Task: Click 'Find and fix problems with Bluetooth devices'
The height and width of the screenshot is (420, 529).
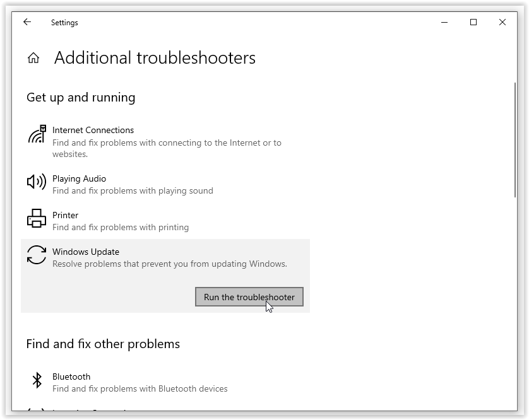Action: pos(140,388)
